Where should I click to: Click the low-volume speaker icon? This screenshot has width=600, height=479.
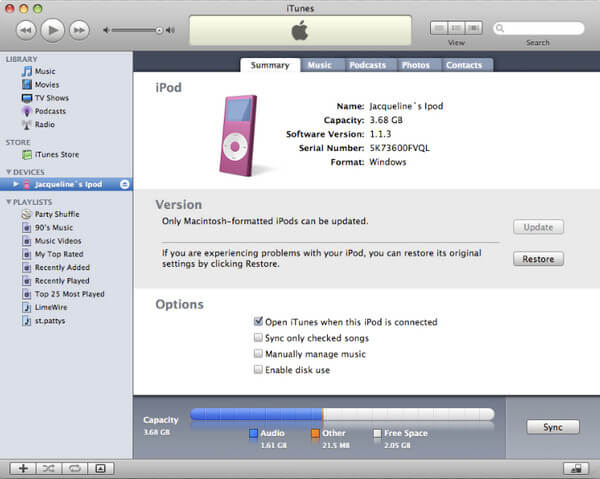(106, 30)
